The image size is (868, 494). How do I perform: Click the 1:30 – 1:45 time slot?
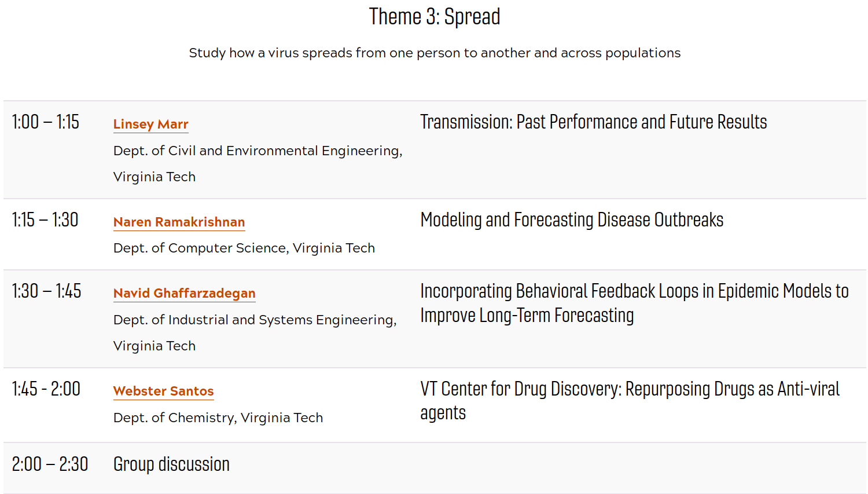coord(46,291)
